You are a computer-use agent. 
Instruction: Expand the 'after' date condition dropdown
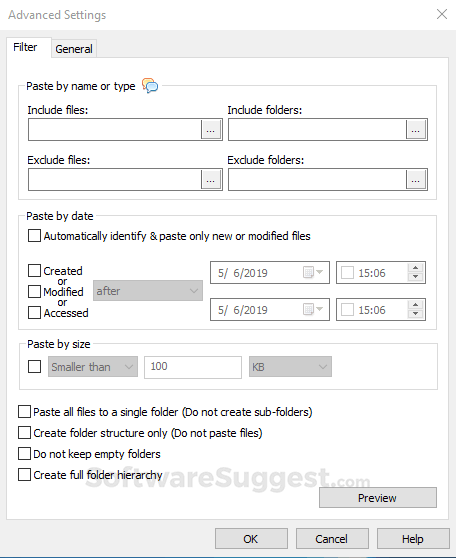(x=148, y=291)
